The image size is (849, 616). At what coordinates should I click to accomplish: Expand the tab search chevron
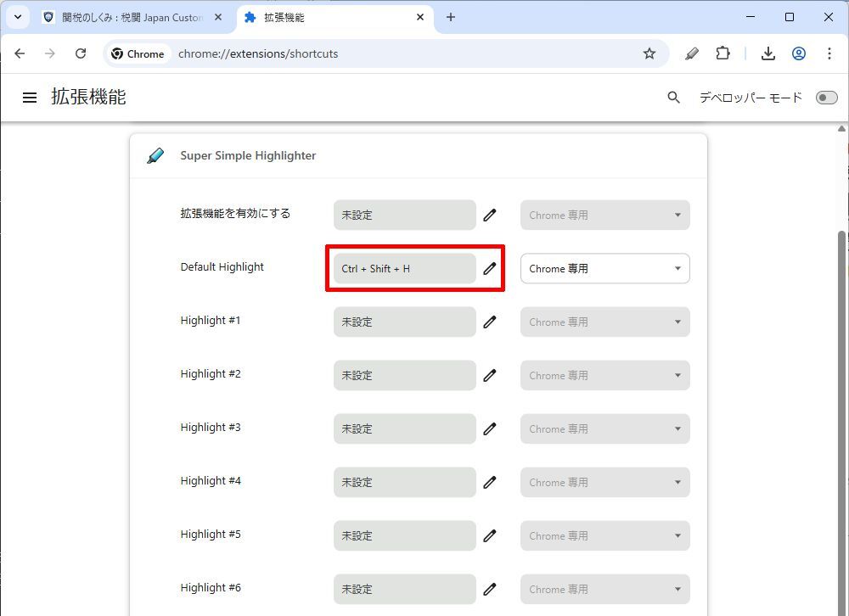pos(18,17)
